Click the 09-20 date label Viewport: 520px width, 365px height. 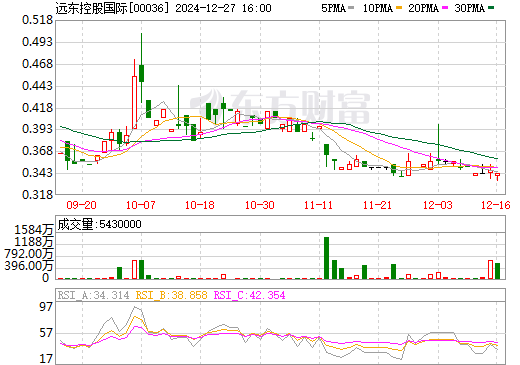82,205
